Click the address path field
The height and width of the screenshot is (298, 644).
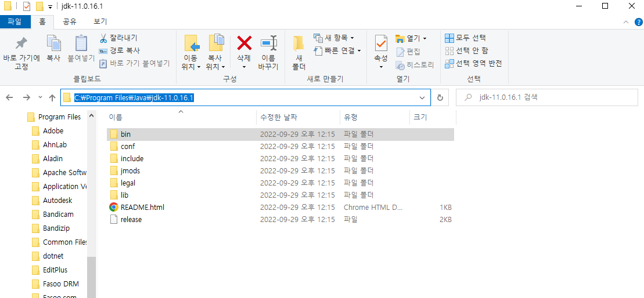pyautogui.click(x=246, y=97)
